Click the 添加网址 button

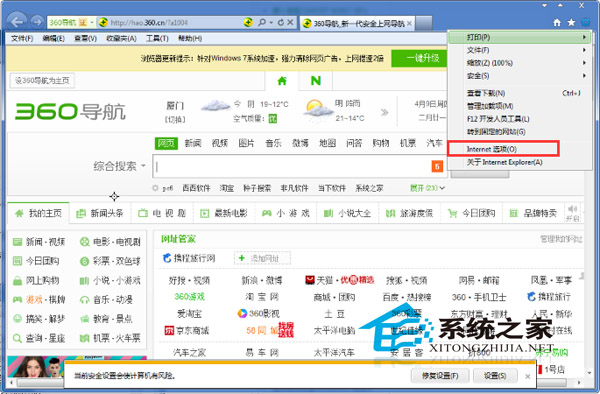[262, 259]
